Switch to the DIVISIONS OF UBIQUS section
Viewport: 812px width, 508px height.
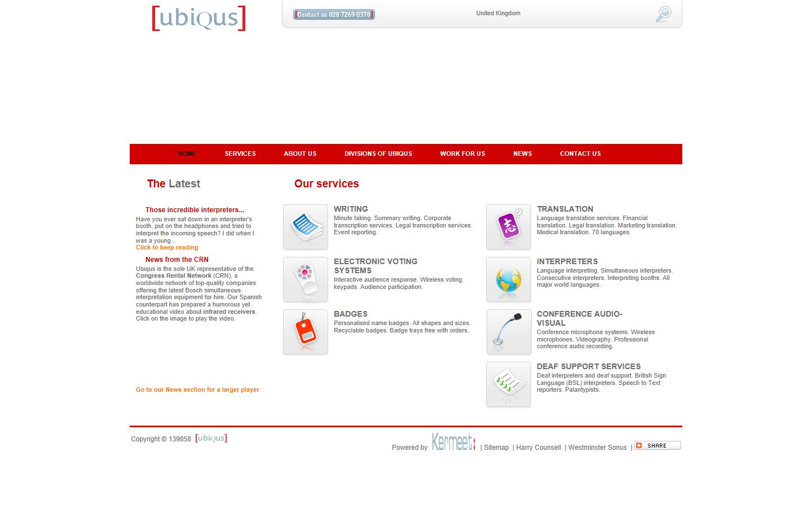[378, 154]
